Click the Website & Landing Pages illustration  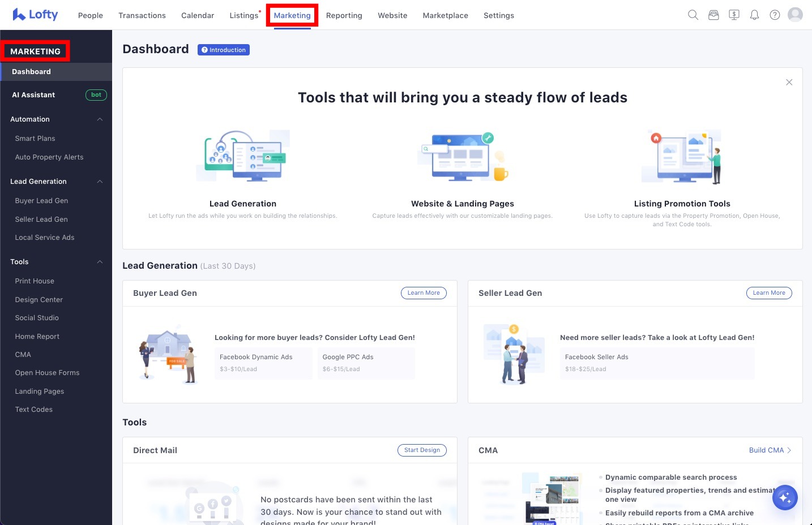(463, 157)
